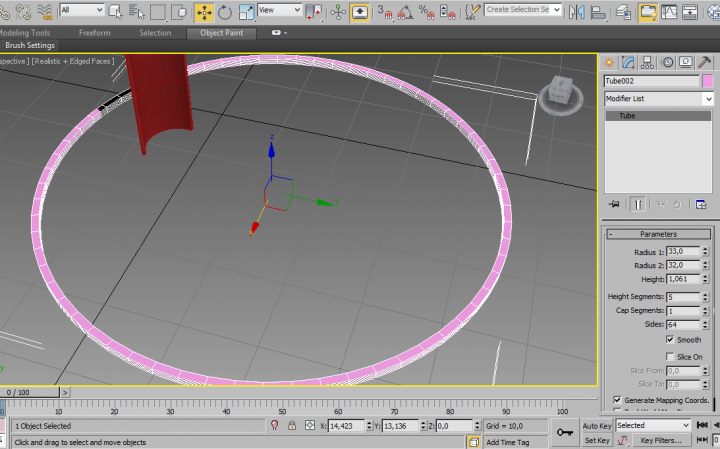Image resolution: width=720 pixels, height=449 pixels.
Task: Click the Key Filters button
Action: [x=661, y=440]
